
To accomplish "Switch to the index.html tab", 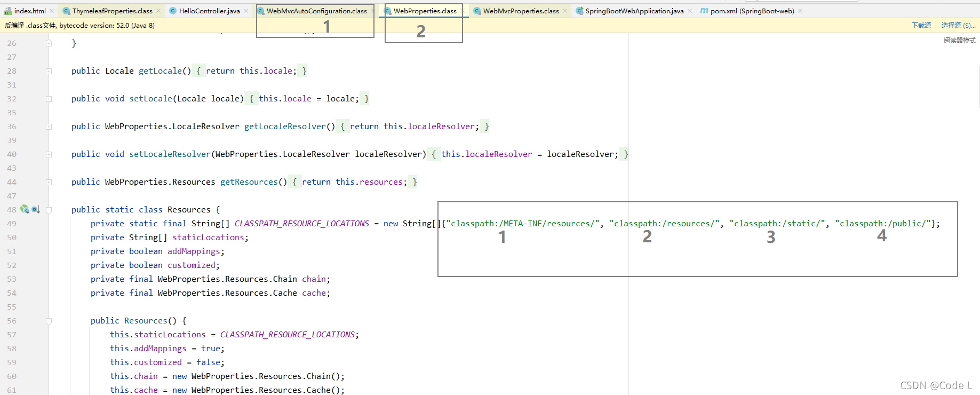I will [30, 11].
